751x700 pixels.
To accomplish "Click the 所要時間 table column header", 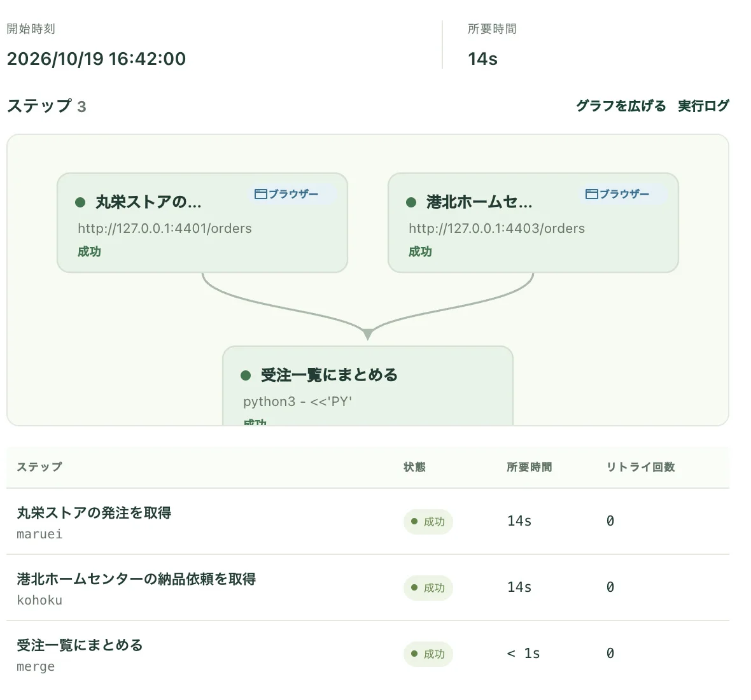I will point(530,467).
